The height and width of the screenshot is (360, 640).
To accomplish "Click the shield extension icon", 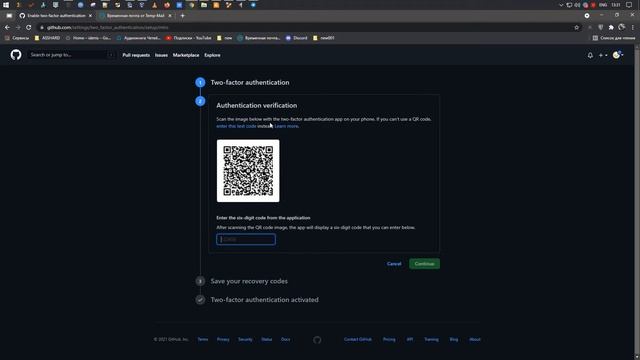I will (x=600, y=27).
